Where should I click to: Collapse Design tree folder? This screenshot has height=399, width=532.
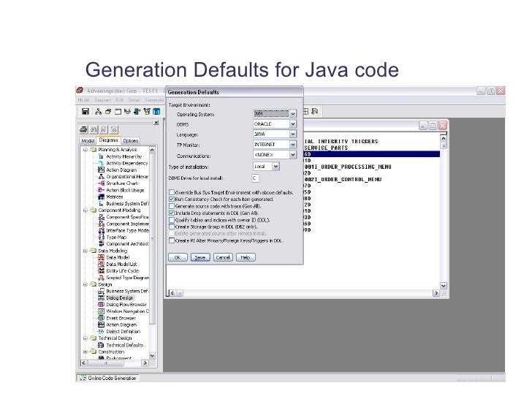pyautogui.click(x=85, y=285)
